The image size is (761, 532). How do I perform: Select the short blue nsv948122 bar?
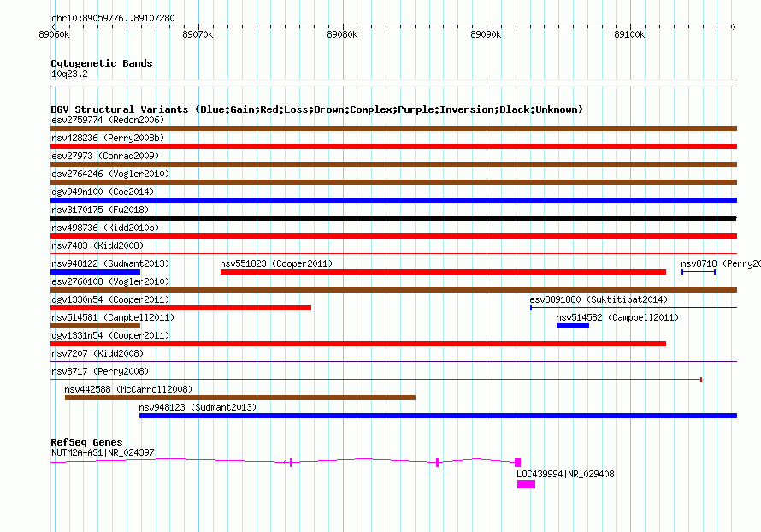[95, 272]
